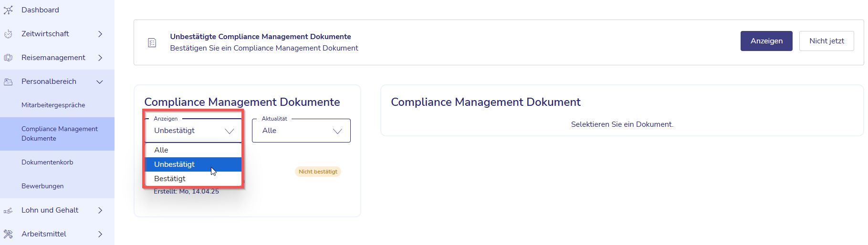Viewport: 868px width, 245px height.
Task: Click the Lohn und Gehalt icon
Action: tap(8, 210)
